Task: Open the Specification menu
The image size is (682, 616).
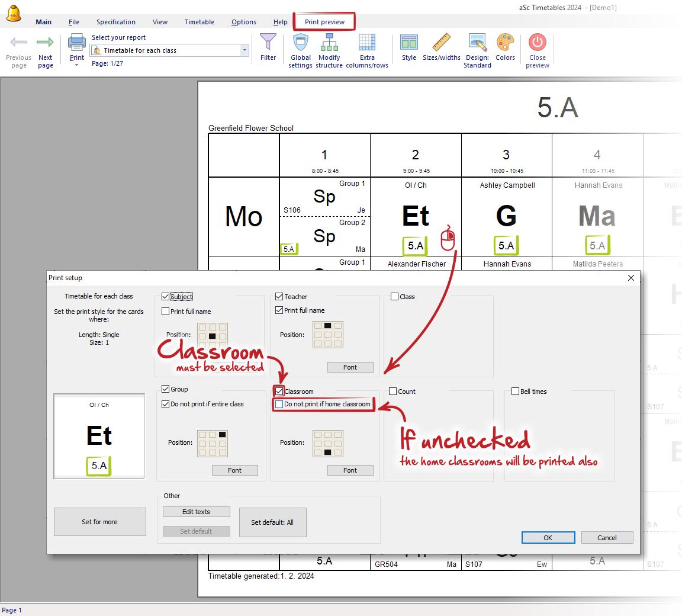Action: click(x=115, y=22)
